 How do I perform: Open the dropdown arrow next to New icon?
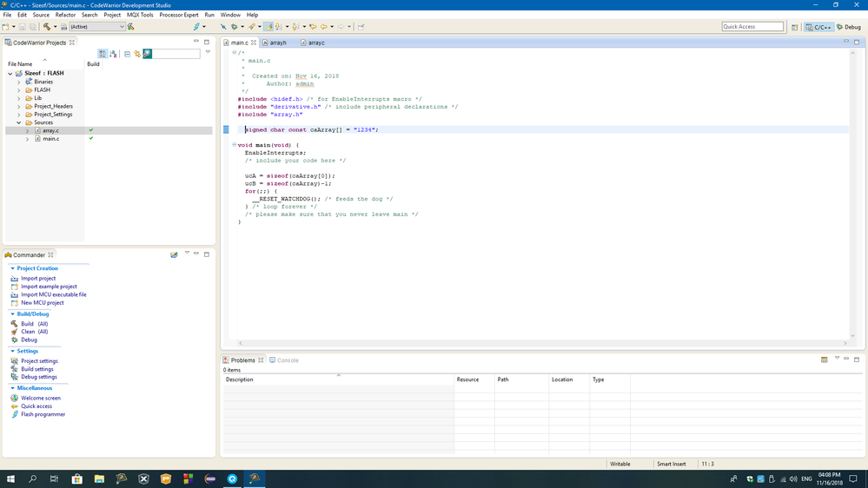pos(13,27)
